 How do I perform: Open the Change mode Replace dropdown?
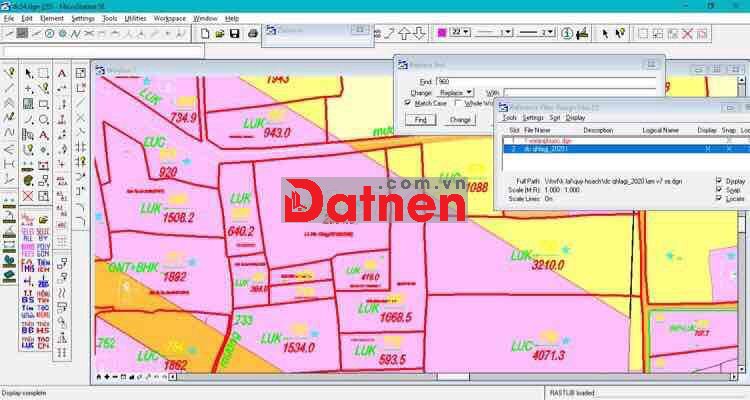[x=456, y=91]
